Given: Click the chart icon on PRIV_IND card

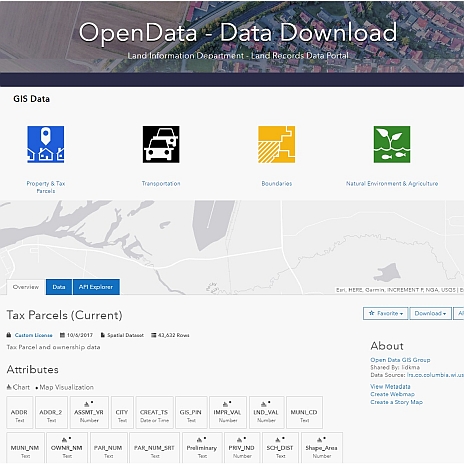Looking at the screenshot, I should click(x=239, y=440).
